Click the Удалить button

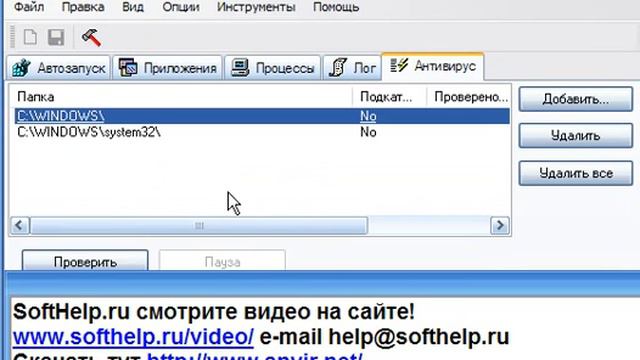pos(576,136)
